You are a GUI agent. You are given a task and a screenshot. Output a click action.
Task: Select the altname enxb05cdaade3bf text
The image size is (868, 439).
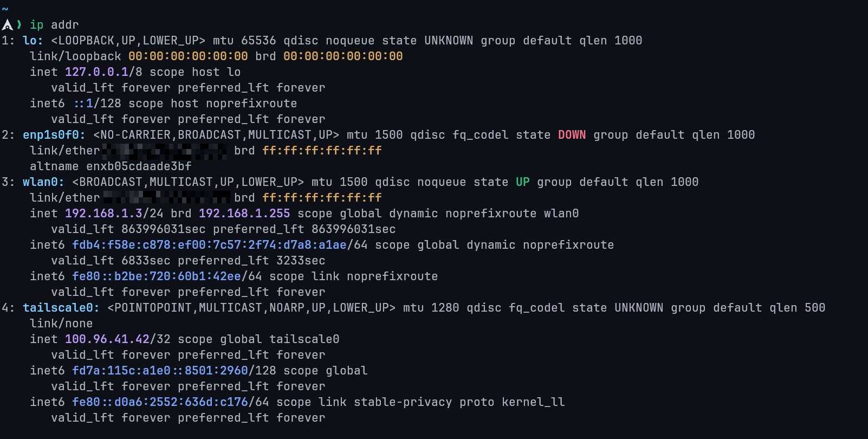click(139, 166)
